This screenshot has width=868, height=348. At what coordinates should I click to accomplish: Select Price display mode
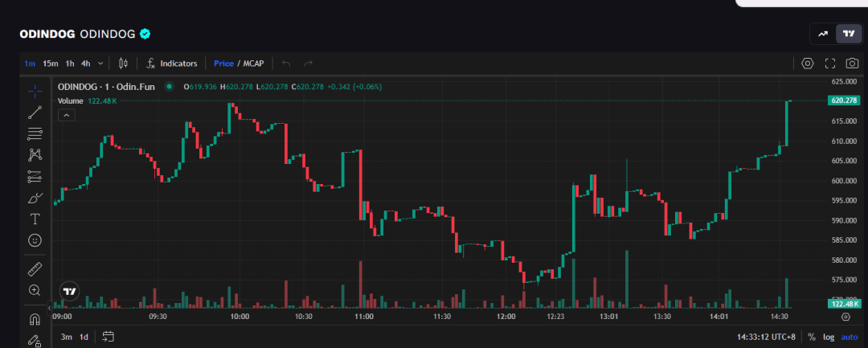pyautogui.click(x=223, y=63)
